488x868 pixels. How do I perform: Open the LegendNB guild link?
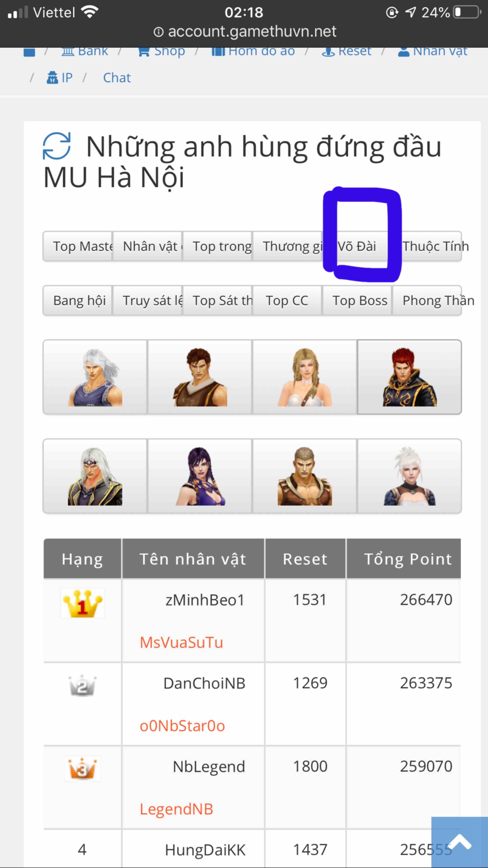(x=176, y=809)
